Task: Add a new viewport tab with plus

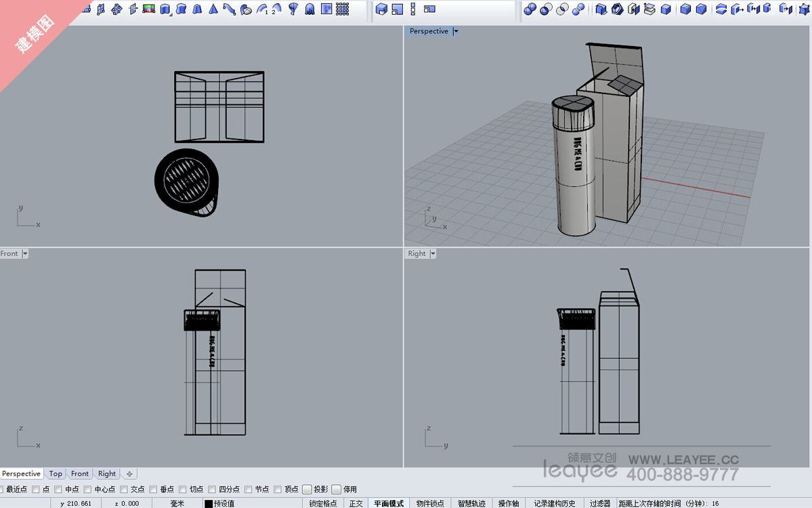Action: coord(129,474)
